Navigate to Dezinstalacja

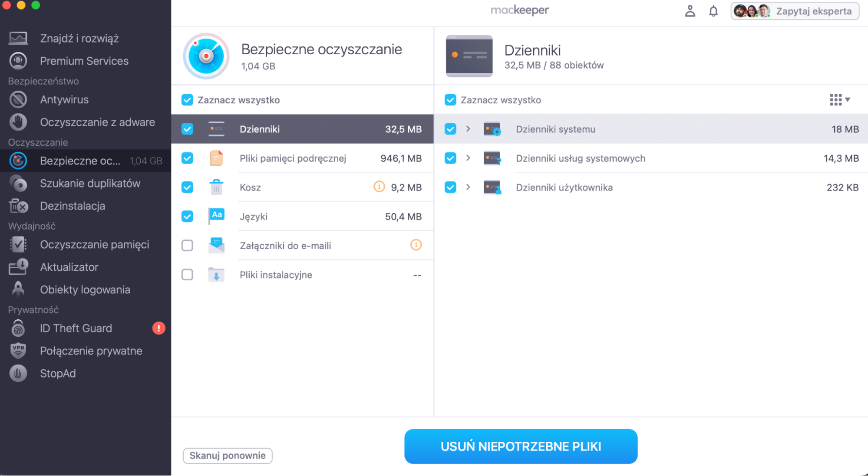tap(86, 206)
